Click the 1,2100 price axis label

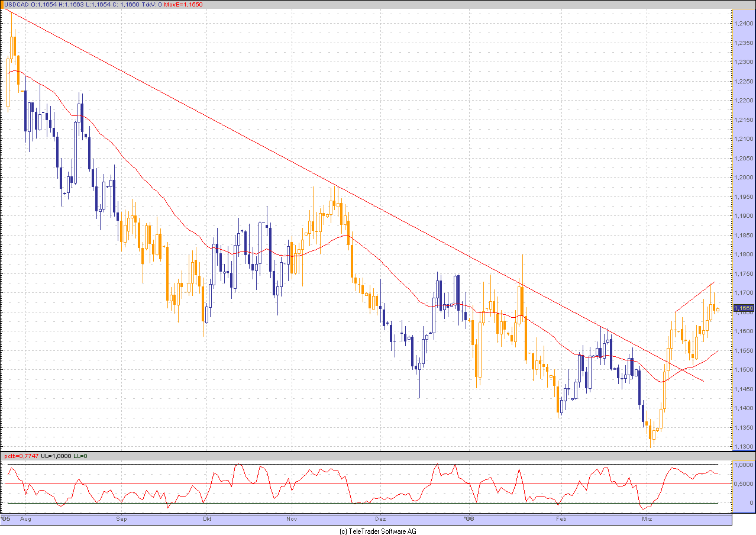tap(744, 139)
